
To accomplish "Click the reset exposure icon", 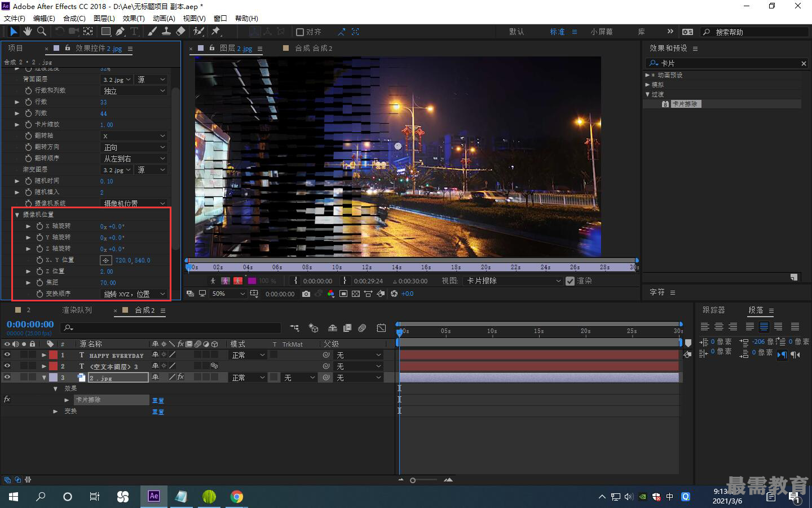I will [x=394, y=294].
